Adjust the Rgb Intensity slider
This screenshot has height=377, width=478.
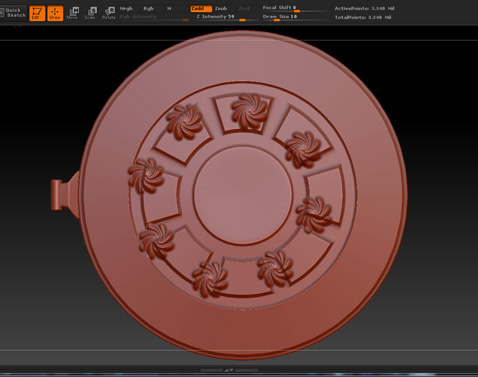coord(154,17)
